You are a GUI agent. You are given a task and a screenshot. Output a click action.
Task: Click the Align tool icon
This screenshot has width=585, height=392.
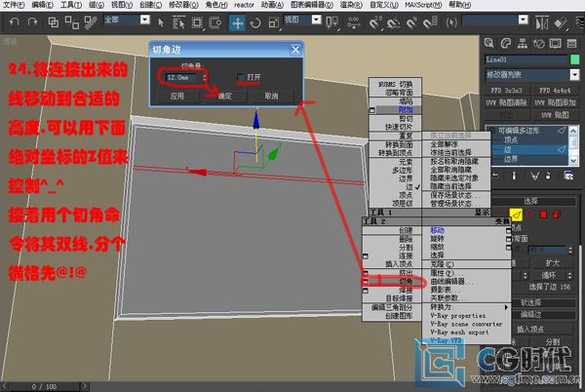click(561, 23)
